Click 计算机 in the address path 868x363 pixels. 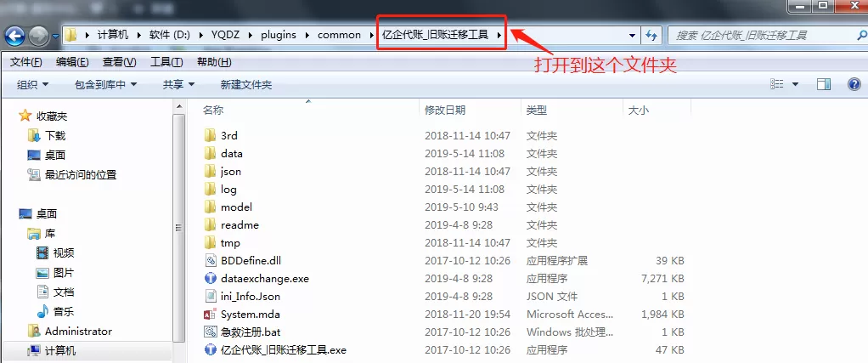pyautogui.click(x=112, y=35)
